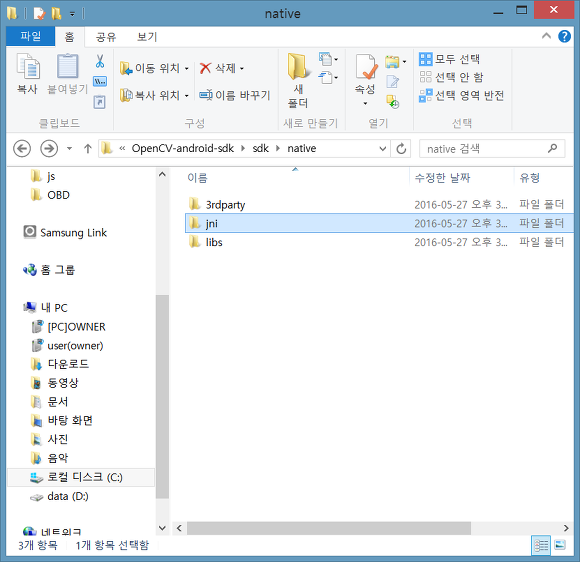Click the Copy (복사) icon in the ribbon

(28, 67)
